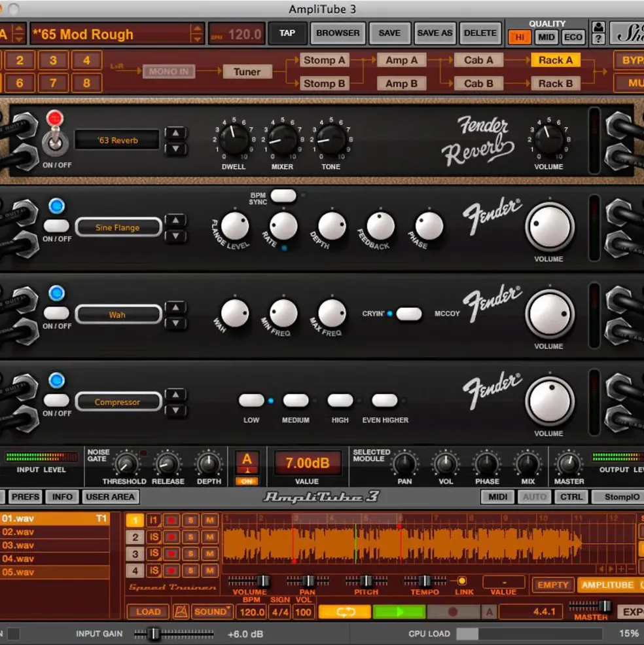This screenshot has width=644, height=645.
Task: Click the TAP tempo button
Action: coord(287,33)
